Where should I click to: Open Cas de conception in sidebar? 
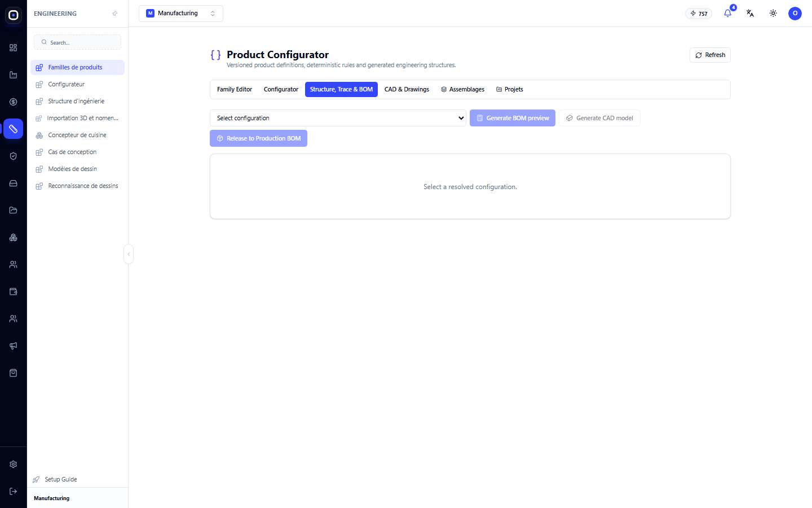pos(78,152)
